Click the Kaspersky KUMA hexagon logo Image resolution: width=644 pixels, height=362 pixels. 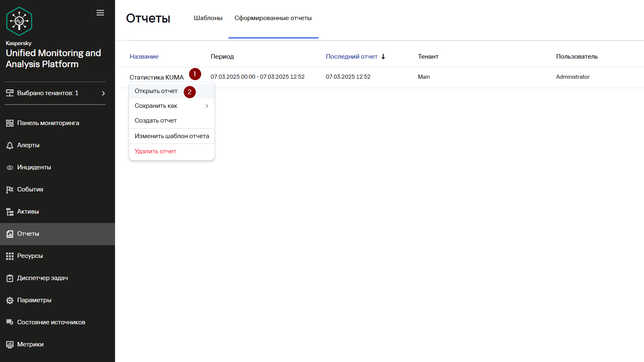(x=19, y=21)
